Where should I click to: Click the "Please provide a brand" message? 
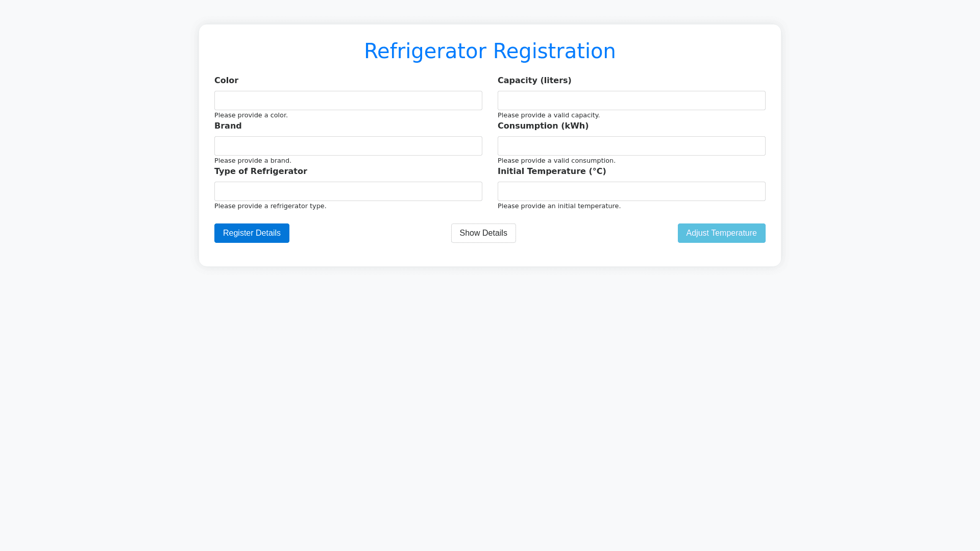(253, 161)
